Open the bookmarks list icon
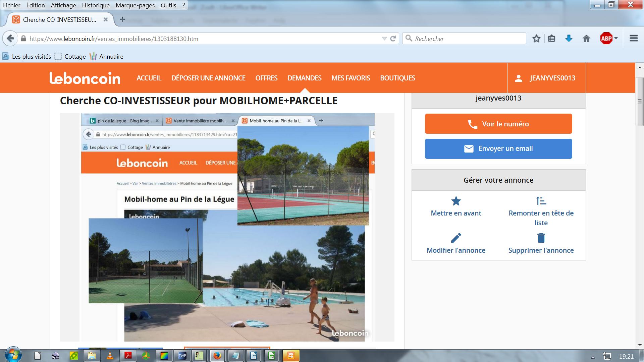The image size is (644, 362). click(x=551, y=39)
